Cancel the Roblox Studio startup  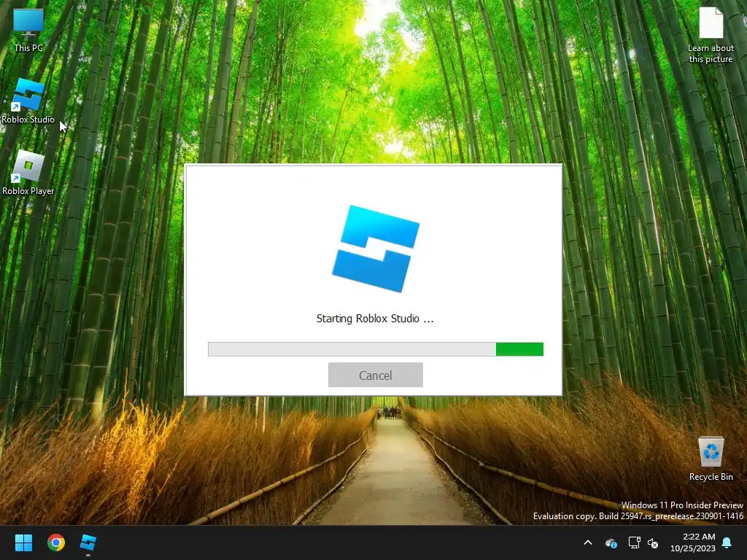[376, 376]
